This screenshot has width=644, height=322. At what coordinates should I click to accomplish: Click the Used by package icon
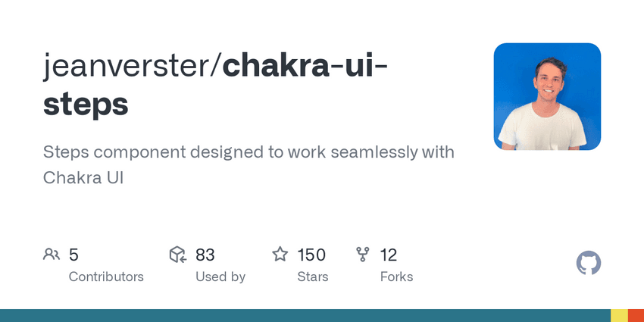pos(178,255)
